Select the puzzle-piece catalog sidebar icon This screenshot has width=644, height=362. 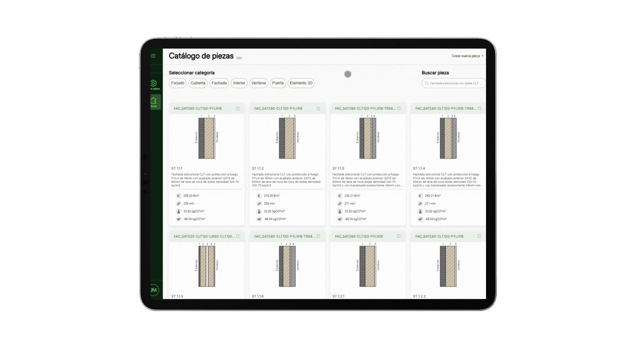pyautogui.click(x=154, y=101)
